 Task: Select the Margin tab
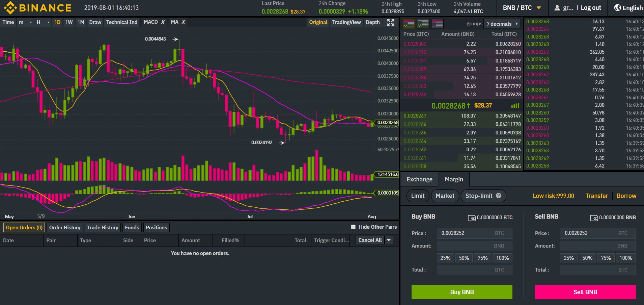[454, 179]
